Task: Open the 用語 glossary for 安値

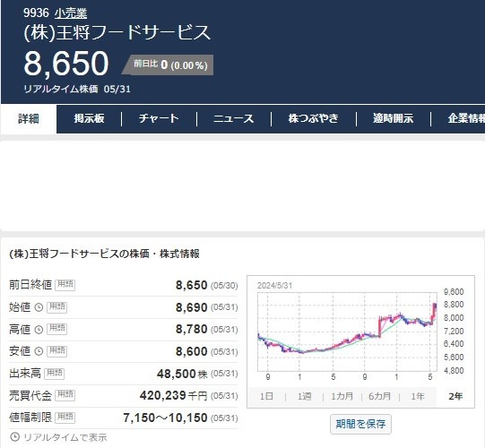Action: [x=56, y=351]
